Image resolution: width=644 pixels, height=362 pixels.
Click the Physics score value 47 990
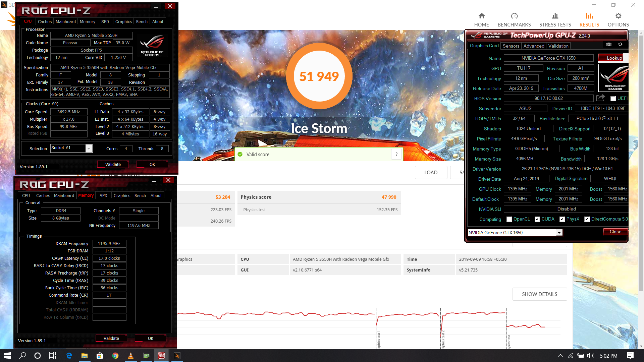point(389,197)
